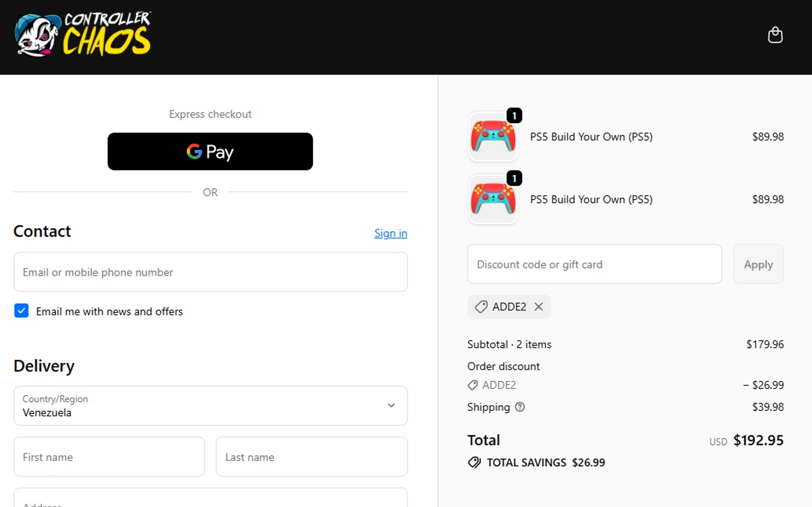Viewport: 812px width, 507px height.
Task: Click the total amount $192.95
Action: coord(758,440)
